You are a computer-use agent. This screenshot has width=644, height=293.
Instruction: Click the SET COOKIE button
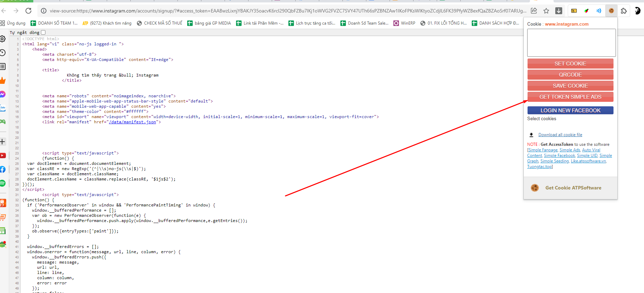pos(570,64)
